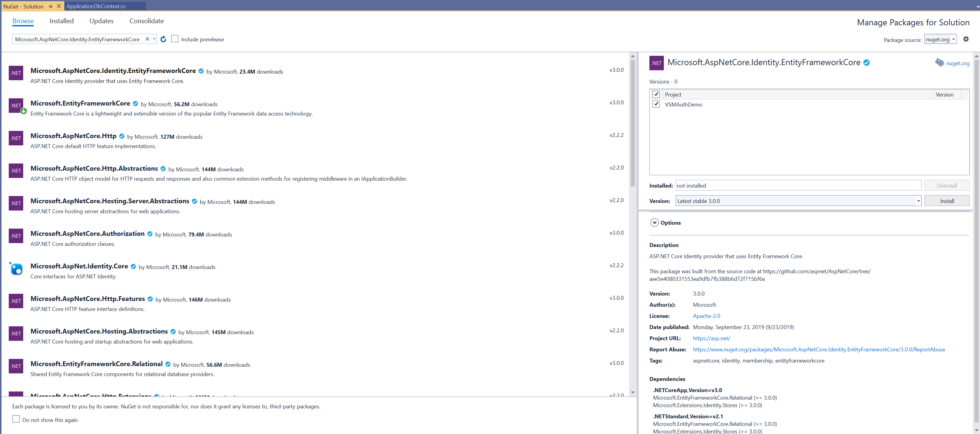Clear the search box with the X icon
This screenshot has height=434, width=980.
pyautogui.click(x=147, y=39)
